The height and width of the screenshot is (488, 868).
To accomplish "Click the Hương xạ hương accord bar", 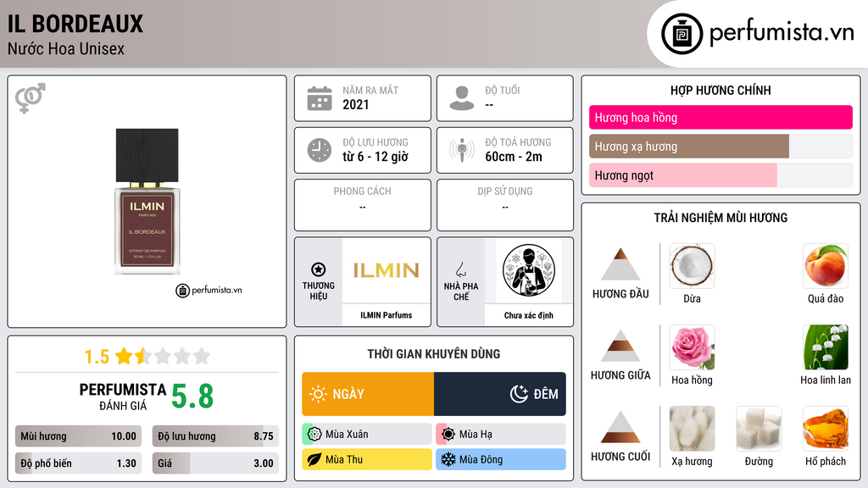I will [x=721, y=147].
